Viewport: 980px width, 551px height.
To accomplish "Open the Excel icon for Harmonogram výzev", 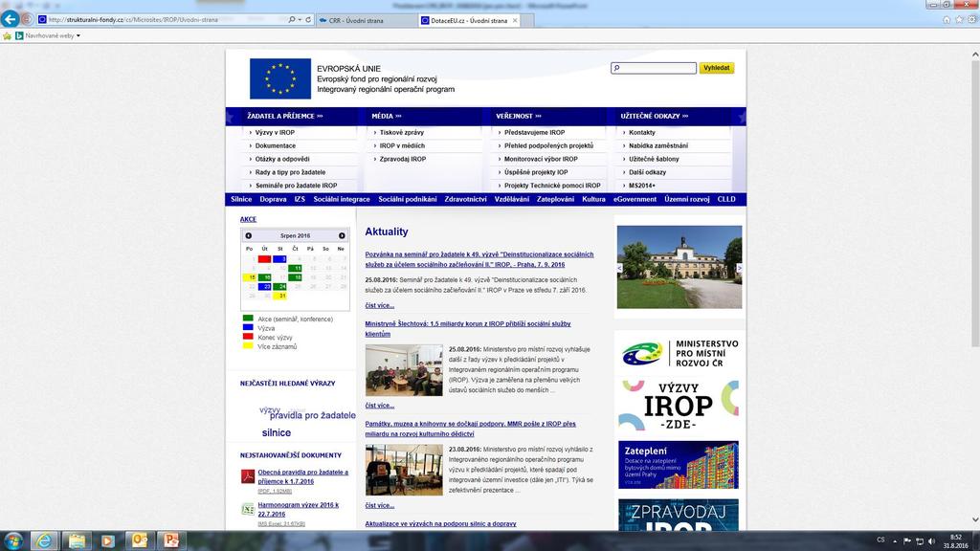I will 248,509.
